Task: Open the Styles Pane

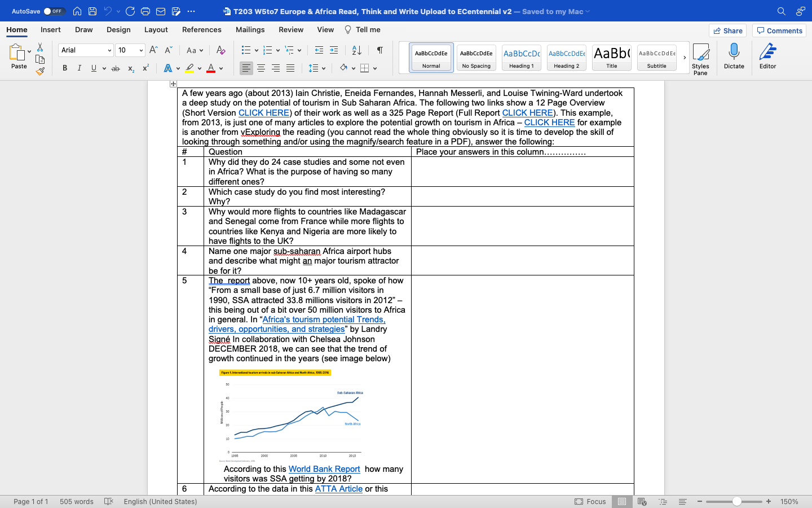Action: tap(700, 59)
